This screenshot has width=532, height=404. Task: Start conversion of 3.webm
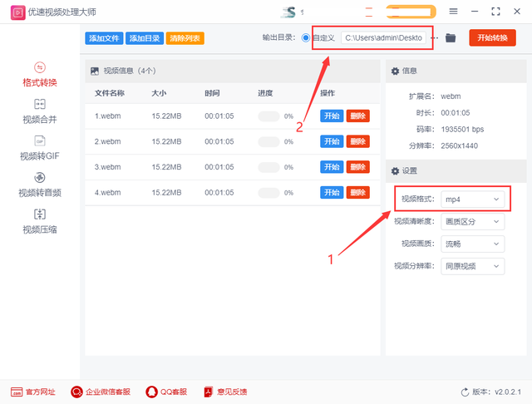[332, 167]
